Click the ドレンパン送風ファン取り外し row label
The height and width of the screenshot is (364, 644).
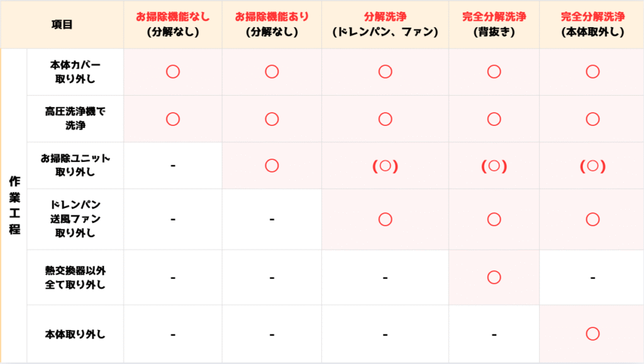[75, 219]
